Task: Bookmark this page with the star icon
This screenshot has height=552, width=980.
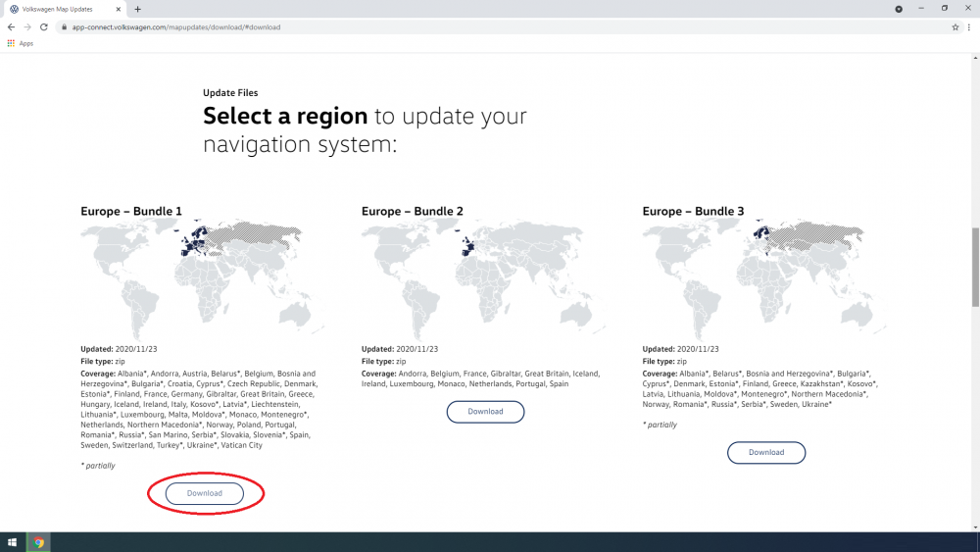Action: tap(955, 26)
